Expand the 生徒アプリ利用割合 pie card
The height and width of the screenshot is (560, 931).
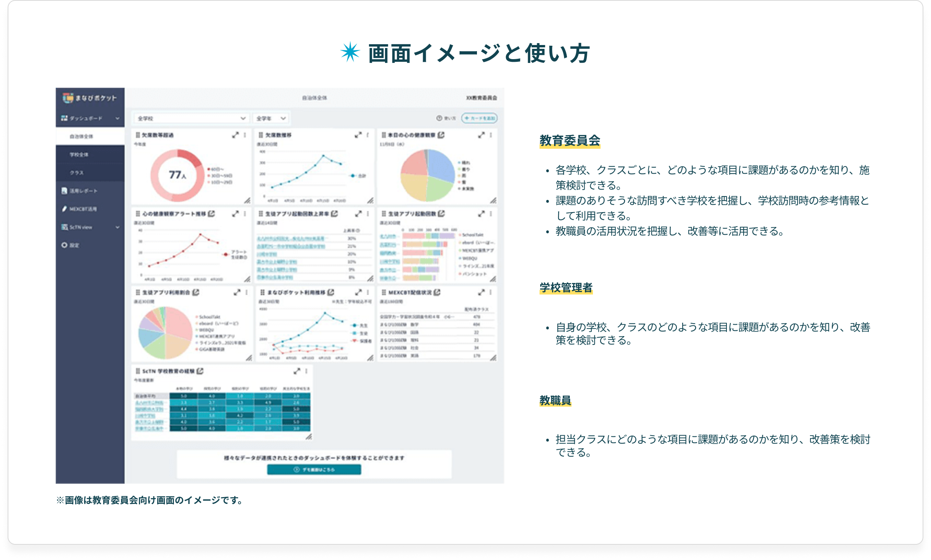[237, 292]
